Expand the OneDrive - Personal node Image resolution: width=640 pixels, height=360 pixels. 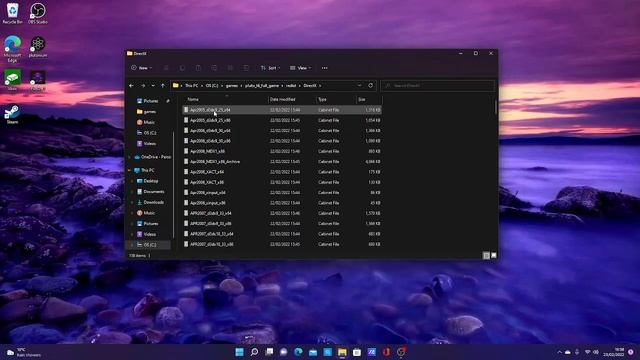pyautogui.click(x=130, y=157)
